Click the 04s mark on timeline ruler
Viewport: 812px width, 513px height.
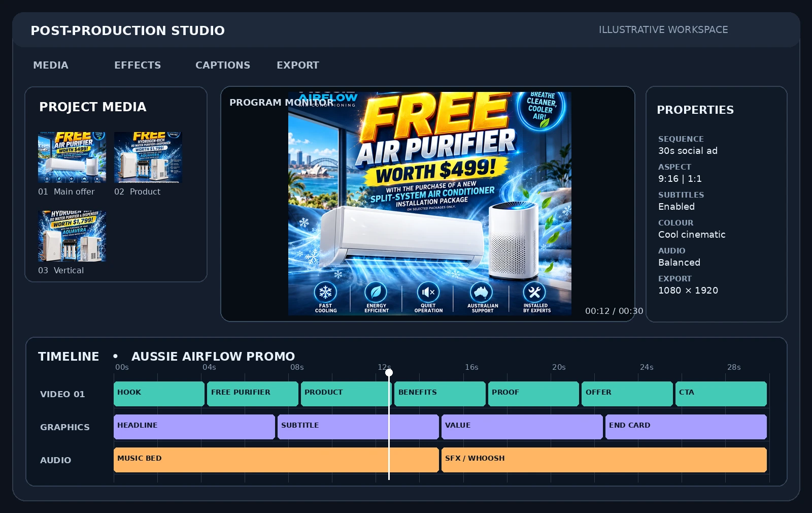click(x=209, y=367)
